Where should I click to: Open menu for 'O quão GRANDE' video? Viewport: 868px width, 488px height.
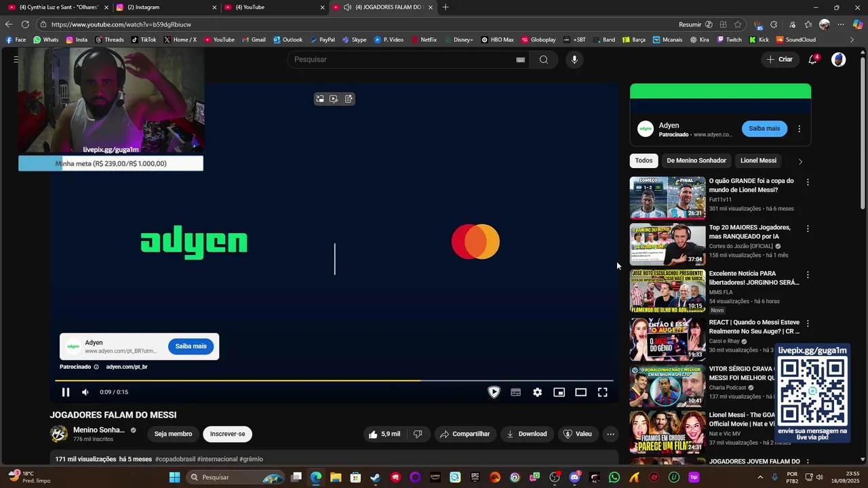808,182
